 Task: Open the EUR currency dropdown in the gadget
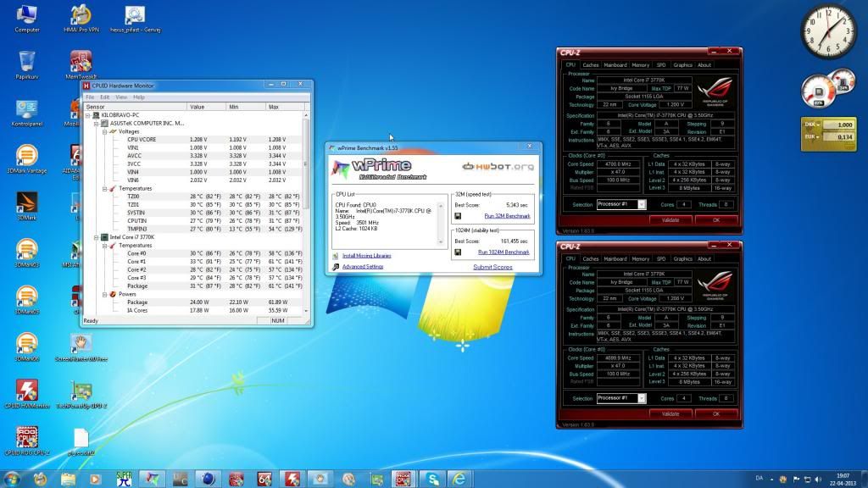point(811,136)
